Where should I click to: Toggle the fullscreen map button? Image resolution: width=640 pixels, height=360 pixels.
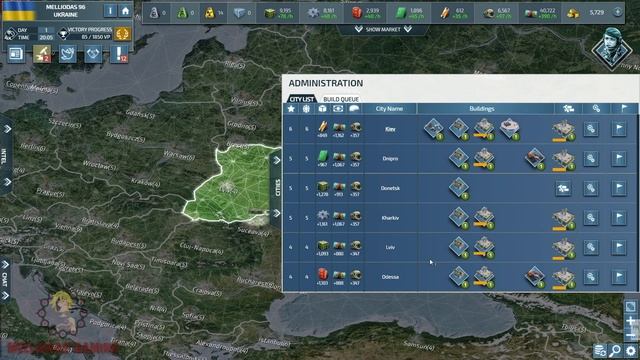(631, 307)
